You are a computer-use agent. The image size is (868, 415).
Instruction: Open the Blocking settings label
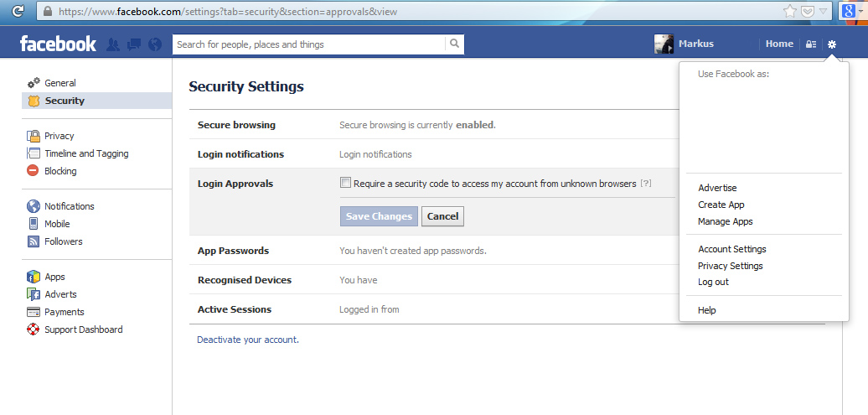tap(60, 171)
